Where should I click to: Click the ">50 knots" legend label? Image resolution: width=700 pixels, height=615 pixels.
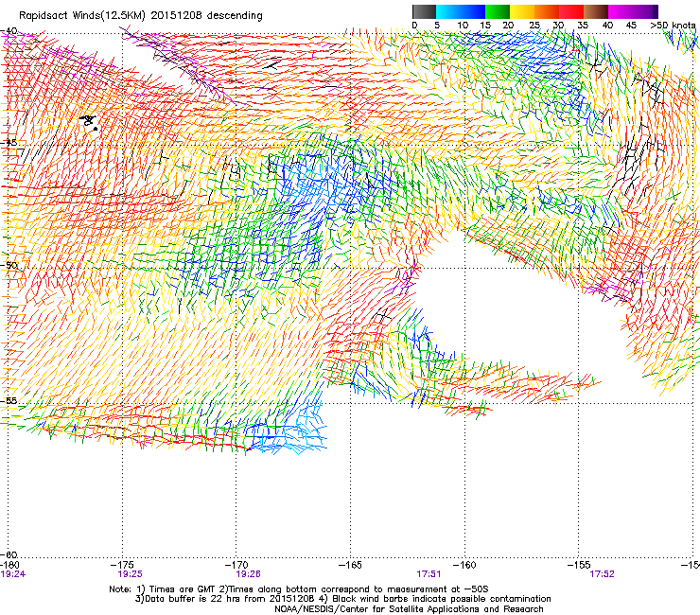pos(673,26)
